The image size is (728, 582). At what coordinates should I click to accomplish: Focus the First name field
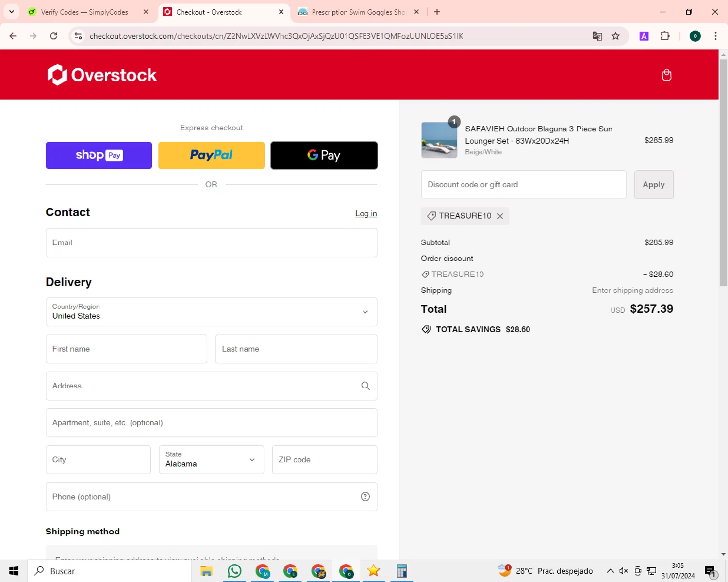(126, 349)
